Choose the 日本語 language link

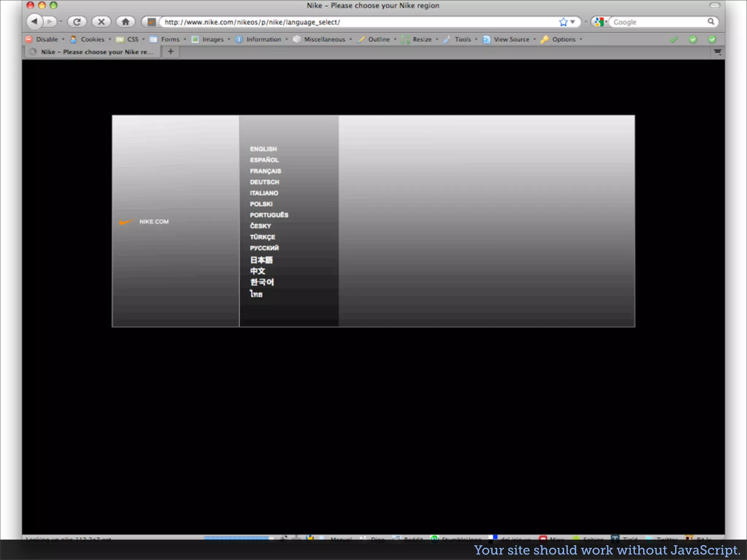click(262, 260)
